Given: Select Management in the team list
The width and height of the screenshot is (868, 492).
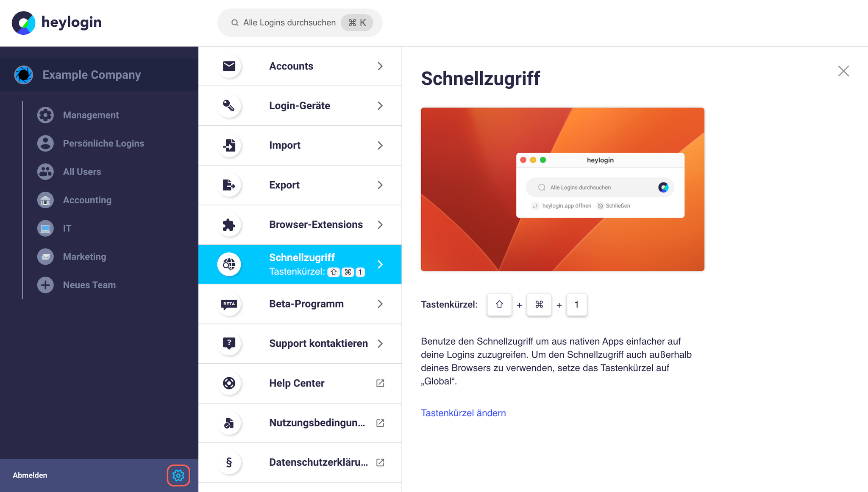Looking at the screenshot, I should (91, 115).
